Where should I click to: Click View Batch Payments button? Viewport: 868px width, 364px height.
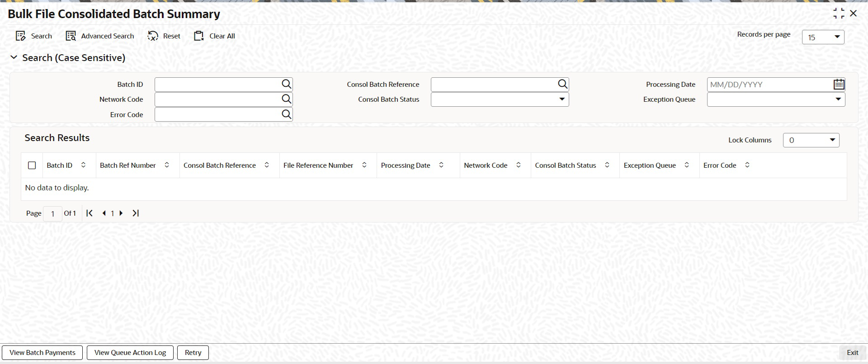(42, 353)
